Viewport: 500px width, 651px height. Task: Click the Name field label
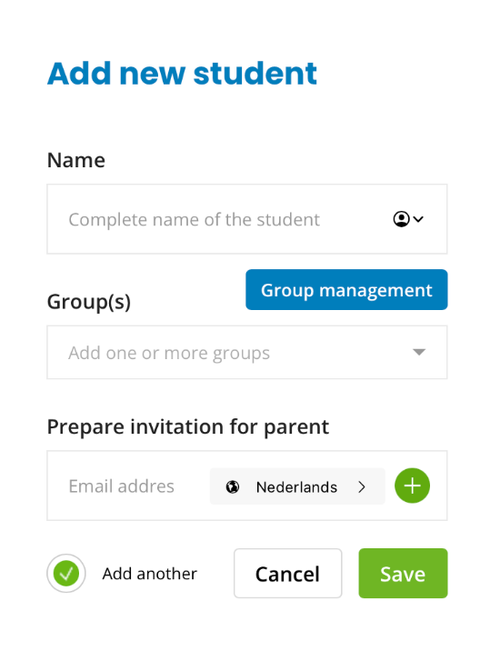point(76,160)
